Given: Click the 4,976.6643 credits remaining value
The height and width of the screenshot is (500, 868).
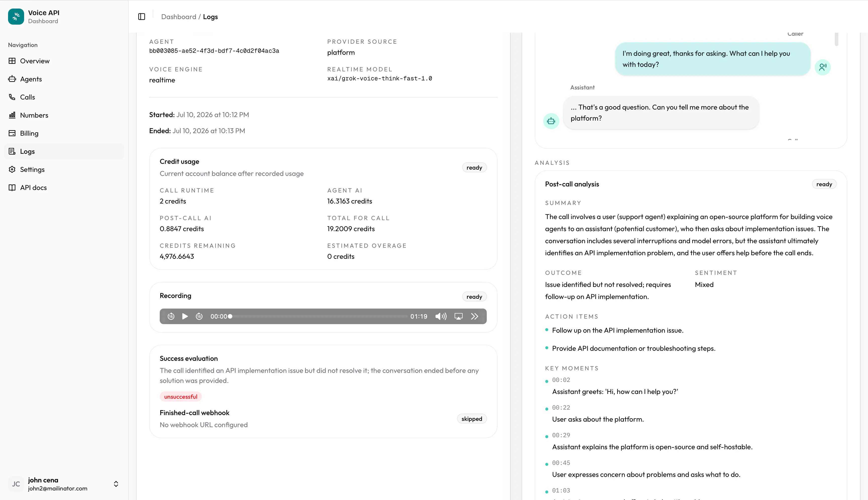Looking at the screenshot, I should tap(177, 257).
